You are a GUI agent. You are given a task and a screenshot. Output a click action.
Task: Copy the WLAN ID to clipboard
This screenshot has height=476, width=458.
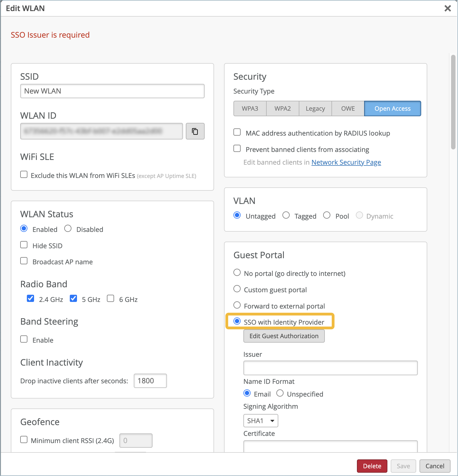tap(195, 131)
